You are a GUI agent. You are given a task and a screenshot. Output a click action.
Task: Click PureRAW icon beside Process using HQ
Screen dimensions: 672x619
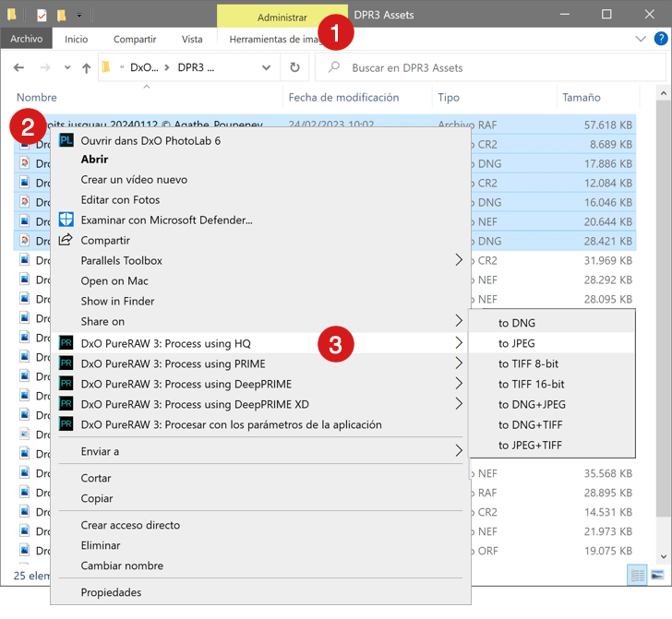66,342
